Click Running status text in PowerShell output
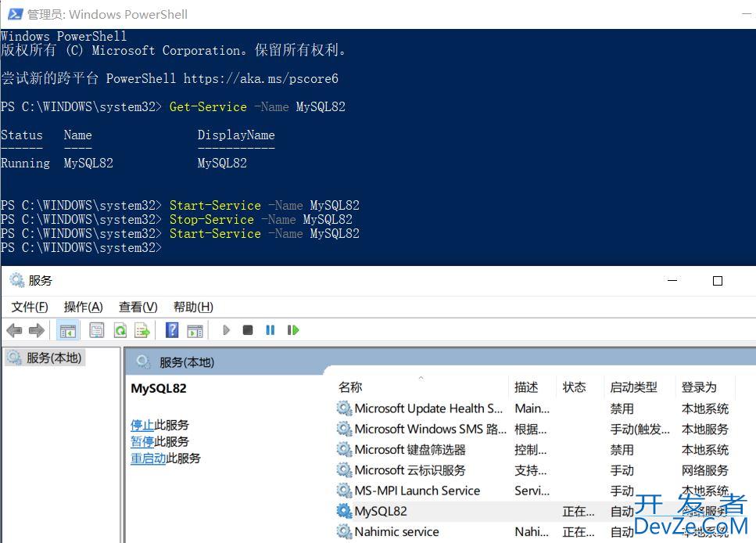The height and width of the screenshot is (543, 756). click(x=25, y=164)
